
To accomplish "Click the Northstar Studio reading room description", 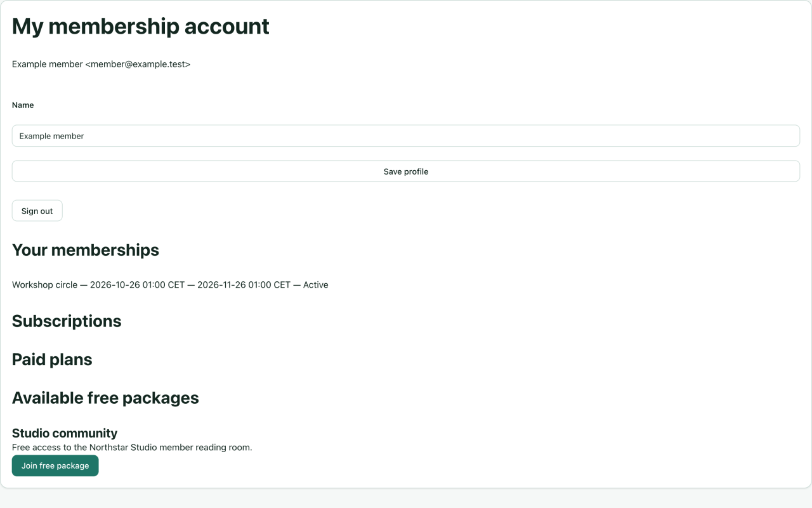I will click(132, 447).
